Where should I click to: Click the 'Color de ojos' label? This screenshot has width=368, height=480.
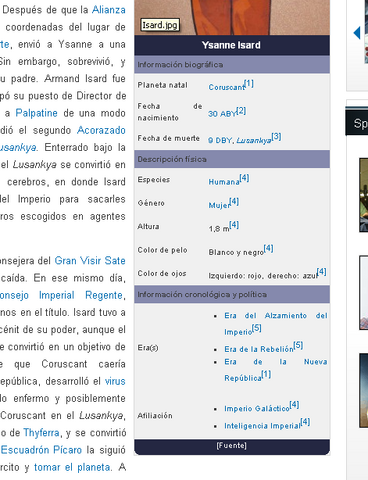point(162,273)
